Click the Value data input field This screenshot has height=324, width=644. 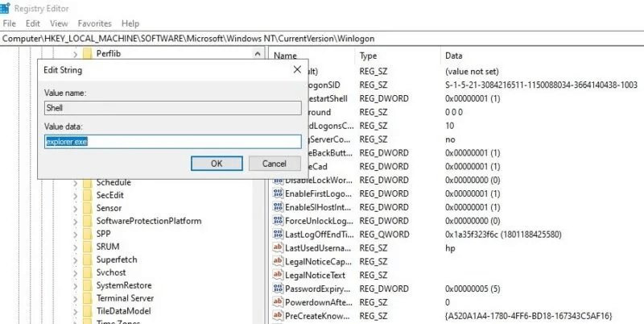pos(173,141)
